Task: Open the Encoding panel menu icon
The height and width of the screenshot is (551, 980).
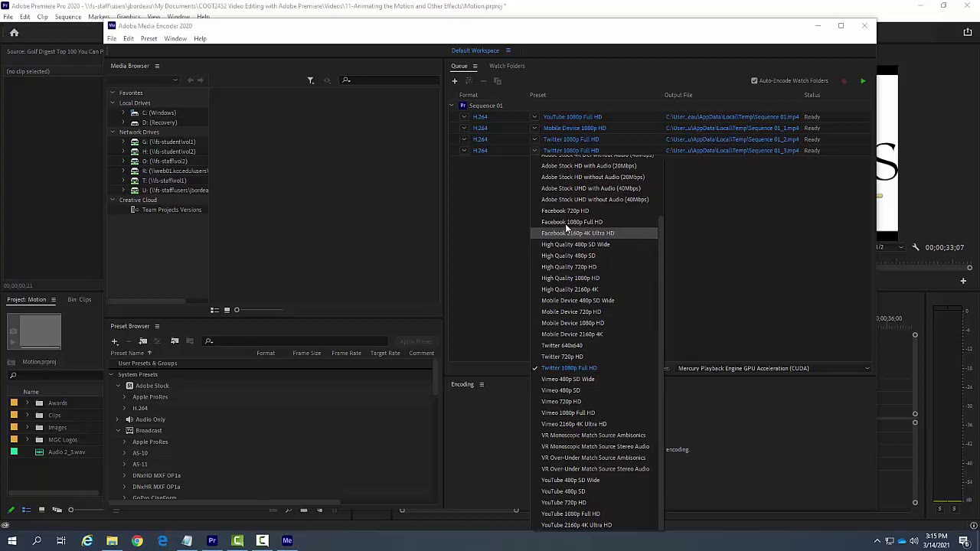Action: 482,384
